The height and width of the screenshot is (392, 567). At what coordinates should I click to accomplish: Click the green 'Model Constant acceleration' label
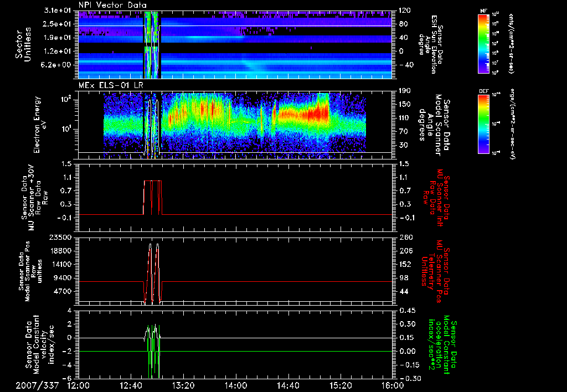click(442, 344)
